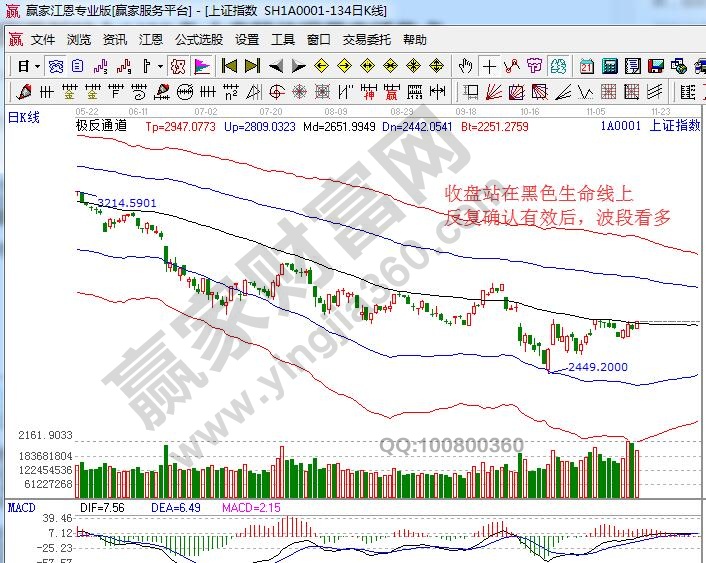The height and width of the screenshot is (563, 706).
Task: Open the calculator icon in the toolbar
Action: [609, 66]
